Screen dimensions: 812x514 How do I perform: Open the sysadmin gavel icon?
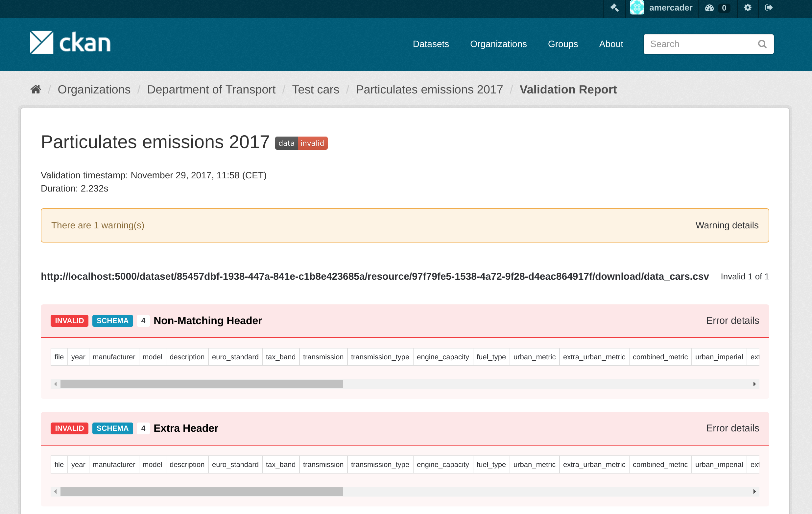(x=614, y=8)
